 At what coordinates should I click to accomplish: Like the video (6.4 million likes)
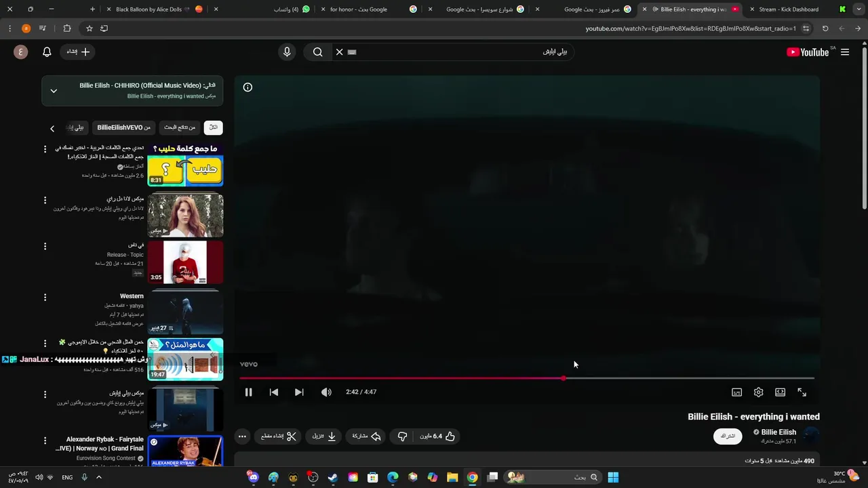click(x=437, y=436)
